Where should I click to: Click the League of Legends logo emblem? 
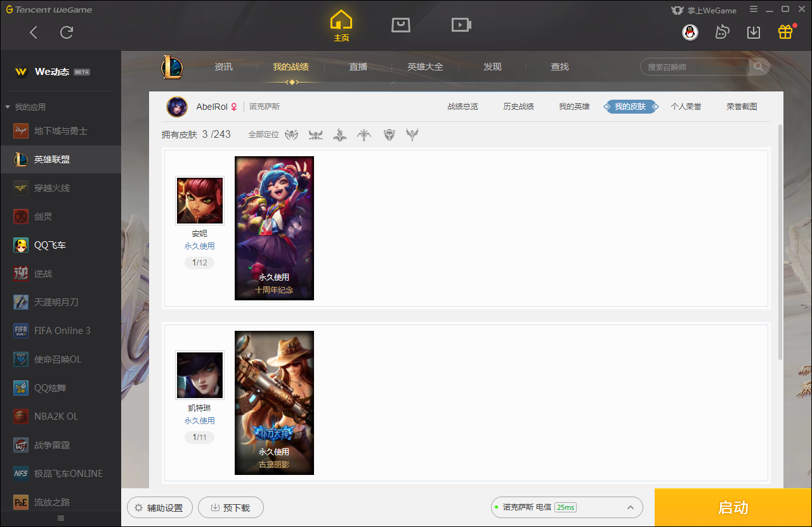(171, 67)
